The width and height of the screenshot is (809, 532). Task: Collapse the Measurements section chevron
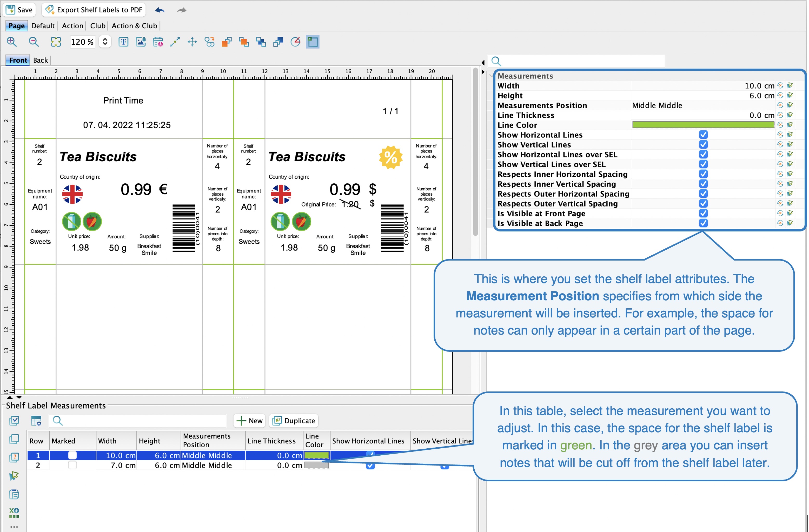coord(492,76)
